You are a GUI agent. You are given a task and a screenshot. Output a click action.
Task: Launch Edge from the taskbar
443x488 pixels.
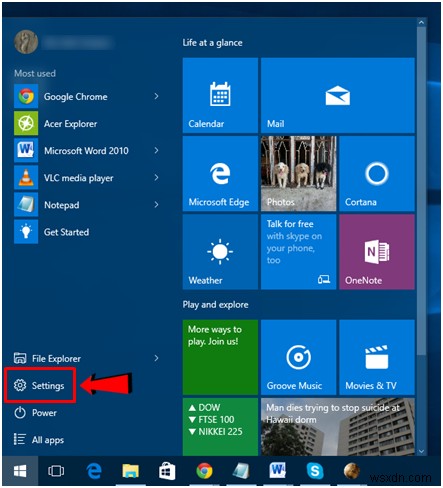click(94, 471)
